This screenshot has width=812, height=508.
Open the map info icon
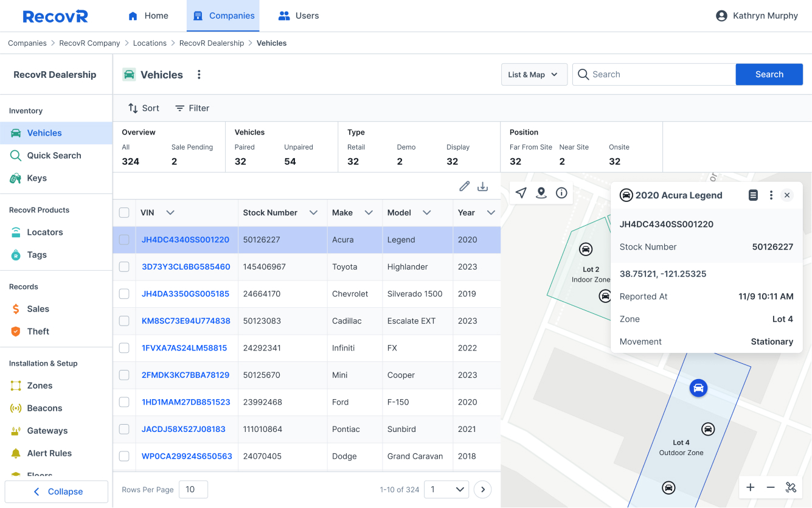click(561, 192)
